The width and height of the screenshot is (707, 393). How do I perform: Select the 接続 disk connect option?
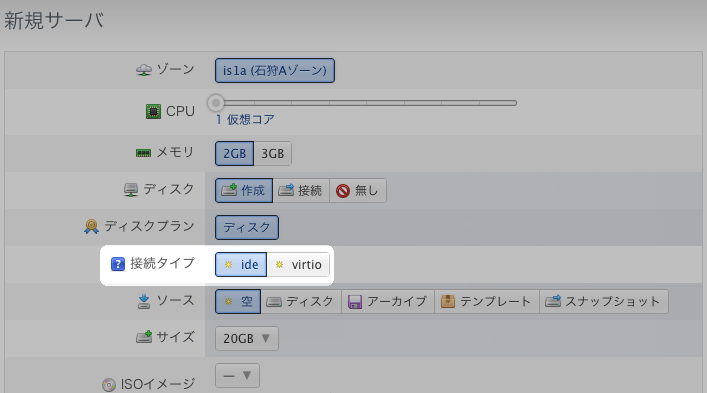tap(301, 191)
